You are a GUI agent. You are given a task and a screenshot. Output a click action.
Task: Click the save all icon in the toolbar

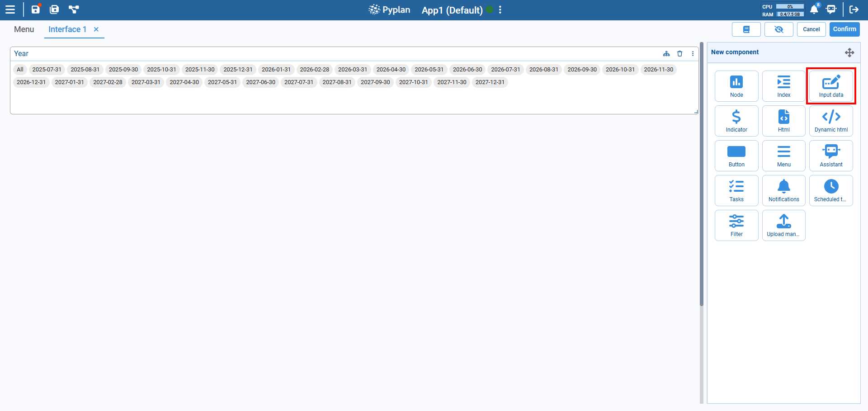pyautogui.click(x=54, y=9)
